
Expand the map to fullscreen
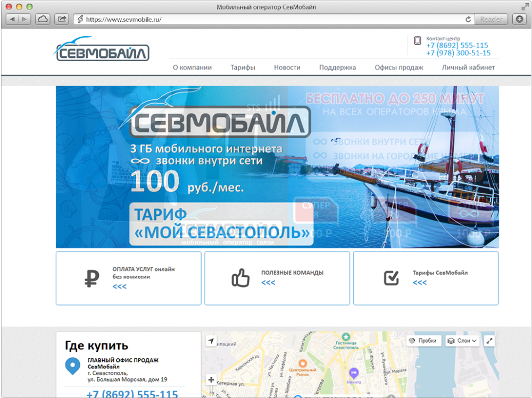tap(489, 341)
